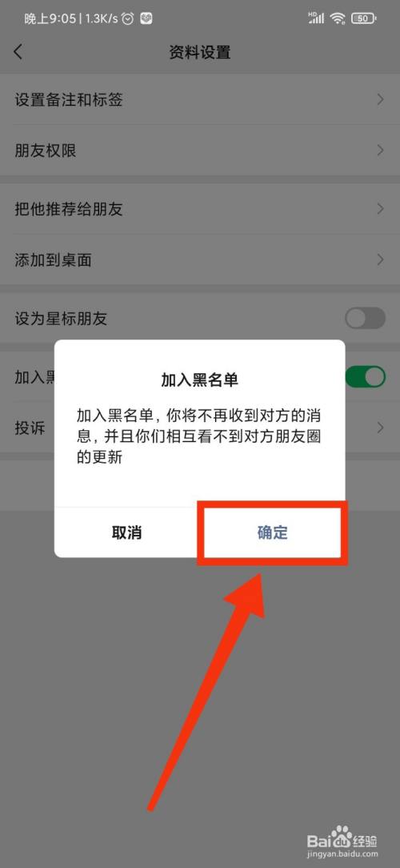Tap the 资料设置 page title
The height and width of the screenshot is (868, 400).
200,53
